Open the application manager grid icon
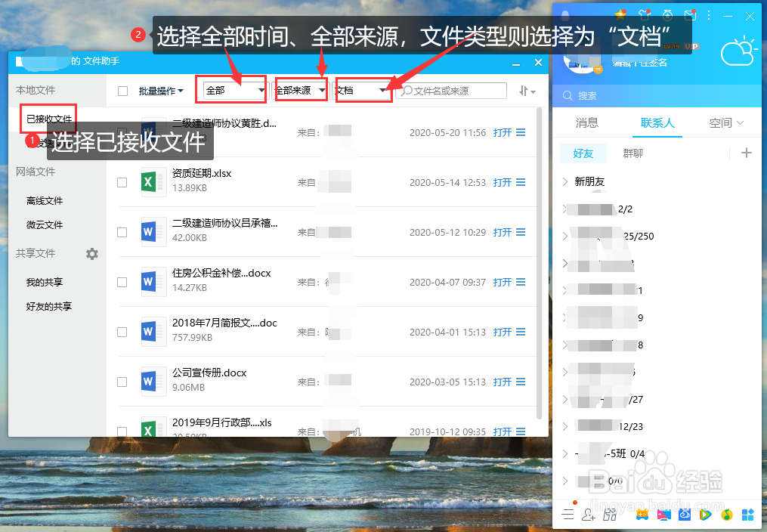This screenshot has height=532, width=767. 748,515
